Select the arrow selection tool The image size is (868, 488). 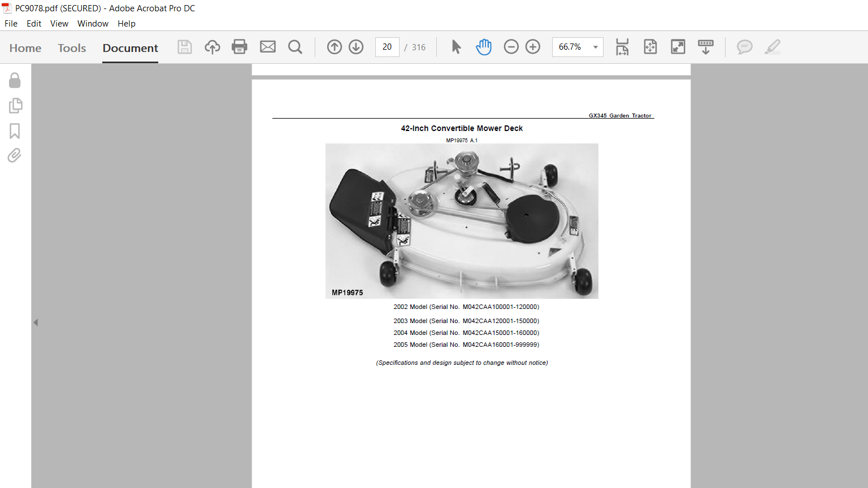pyautogui.click(x=457, y=47)
